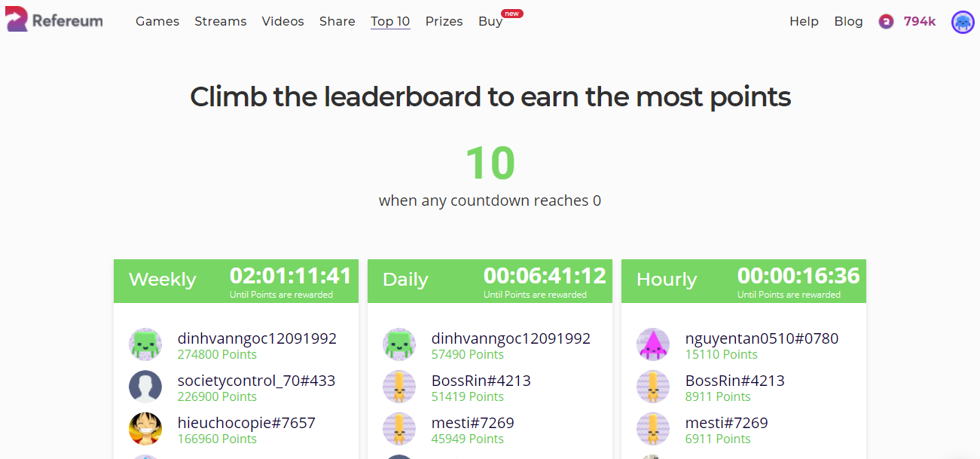Screen dimensions: 980x459
Task: Click hieuchocopie#7657 username
Action: click(x=246, y=423)
